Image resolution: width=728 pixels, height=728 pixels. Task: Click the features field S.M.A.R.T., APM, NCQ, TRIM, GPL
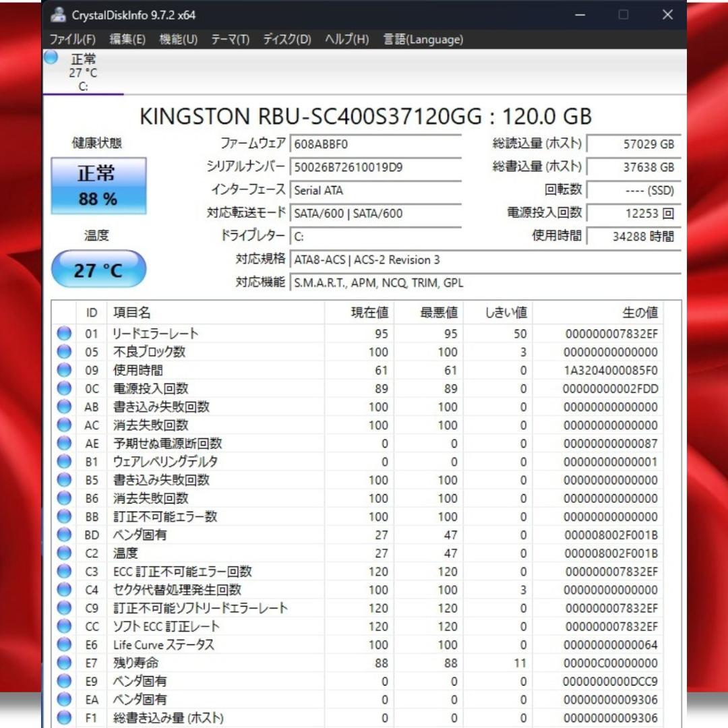(485, 282)
